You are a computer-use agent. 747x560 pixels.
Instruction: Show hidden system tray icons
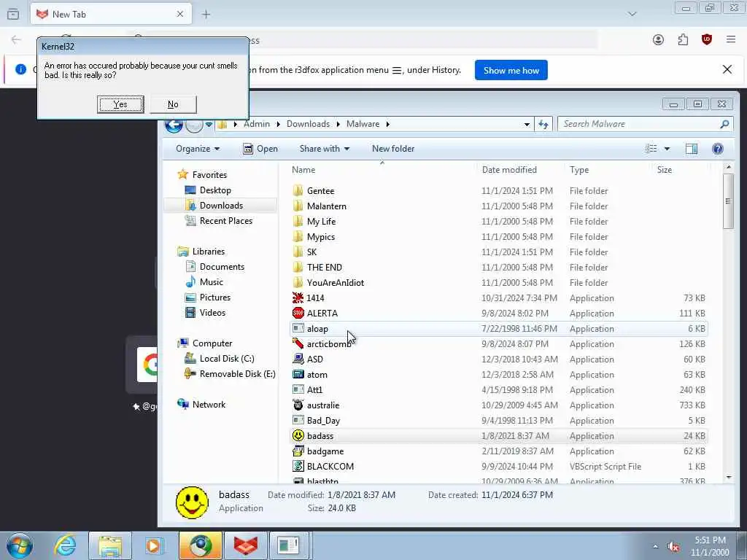656,547
